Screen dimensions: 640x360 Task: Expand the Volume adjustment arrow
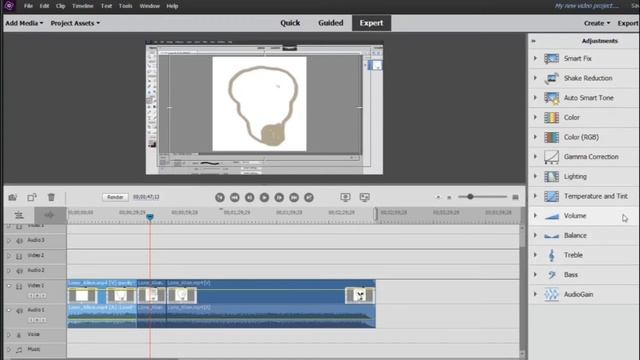(535, 216)
